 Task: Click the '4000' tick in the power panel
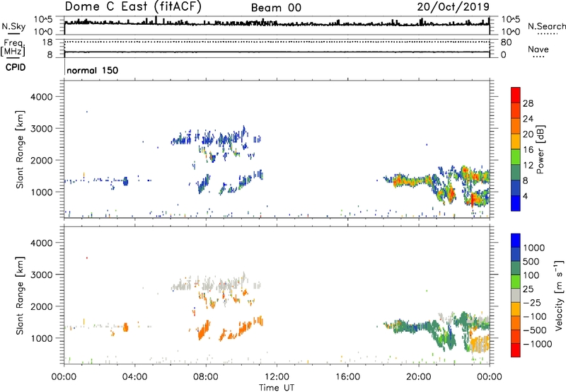click(42, 97)
